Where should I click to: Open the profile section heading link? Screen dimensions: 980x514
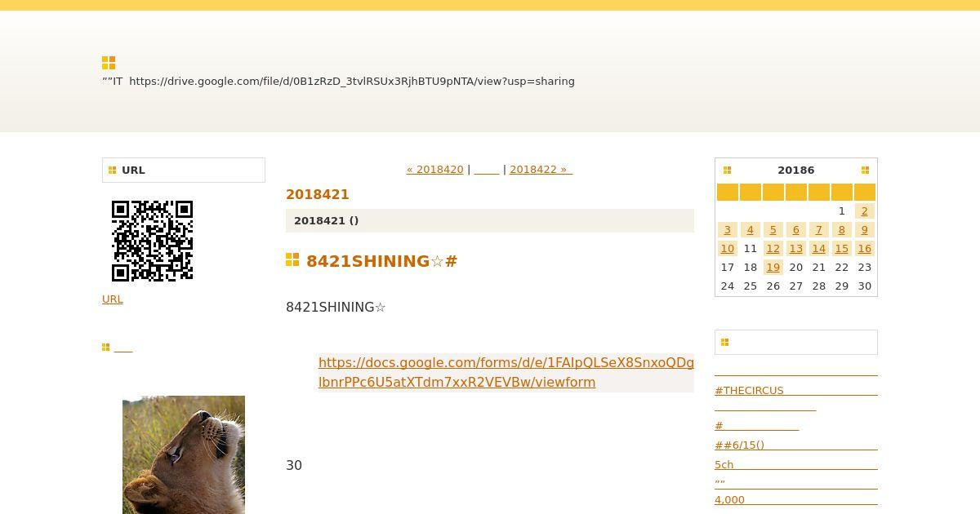123,348
